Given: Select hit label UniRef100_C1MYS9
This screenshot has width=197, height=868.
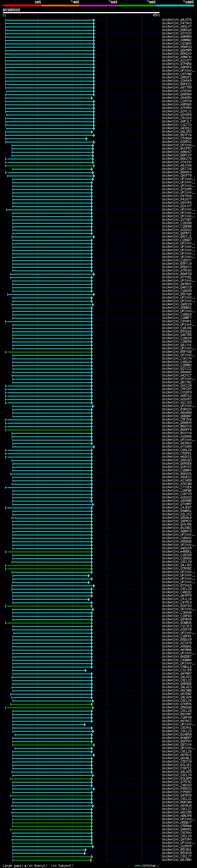Looking at the screenshot, I should point(177,101).
